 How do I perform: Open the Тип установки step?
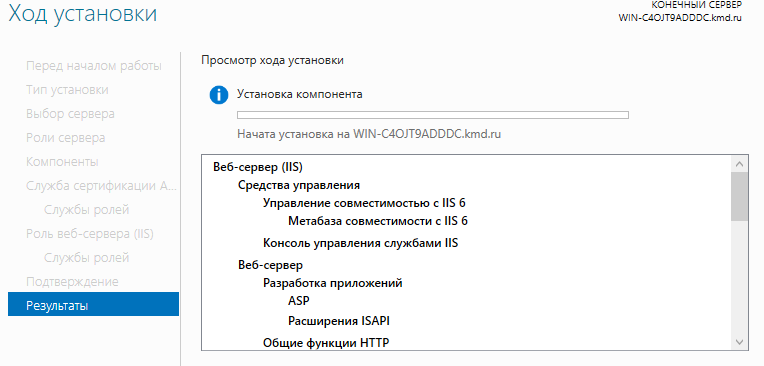point(67,90)
